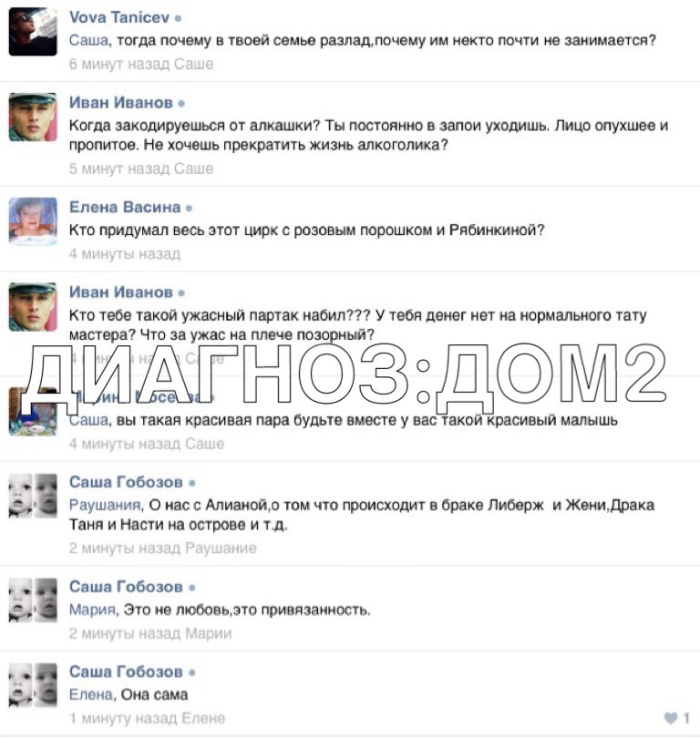This screenshot has width=700, height=738.
Task: Click the avatar beside 'красивая пара' comment
Action: tap(33, 411)
